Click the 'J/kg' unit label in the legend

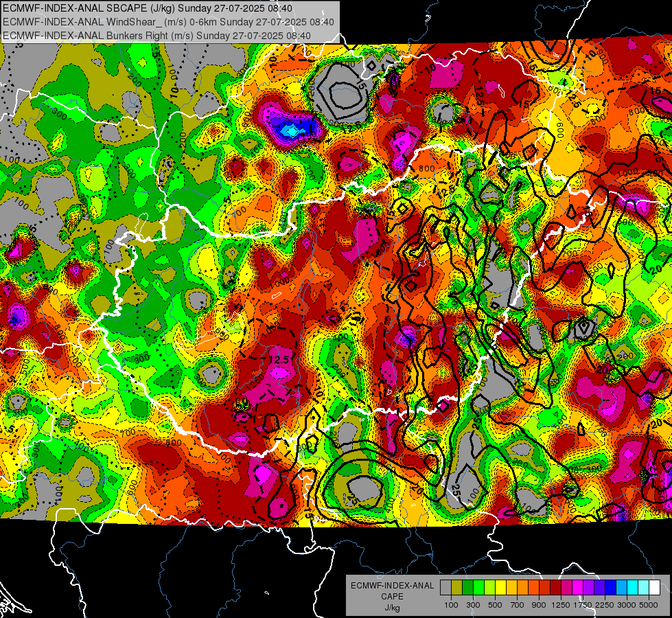click(x=393, y=608)
